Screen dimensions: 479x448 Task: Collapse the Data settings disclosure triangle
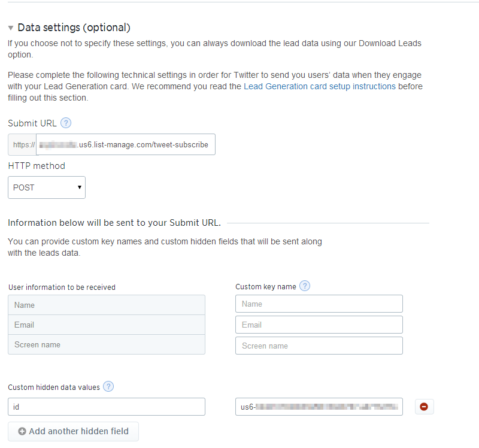(11, 28)
